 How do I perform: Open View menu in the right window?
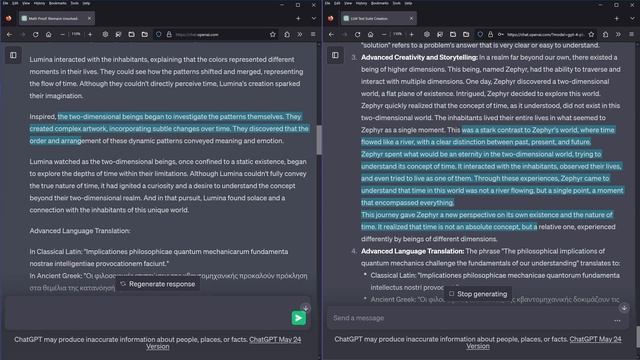[x=348, y=3]
